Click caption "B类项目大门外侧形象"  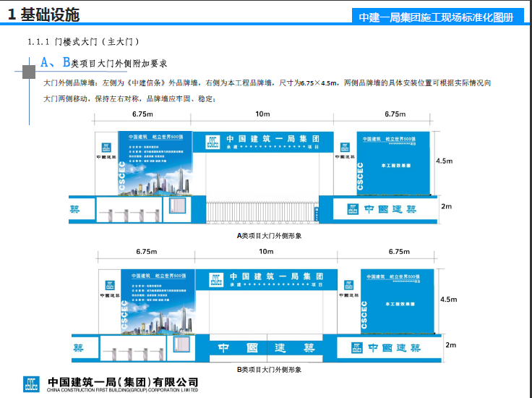pyautogui.click(x=269, y=370)
